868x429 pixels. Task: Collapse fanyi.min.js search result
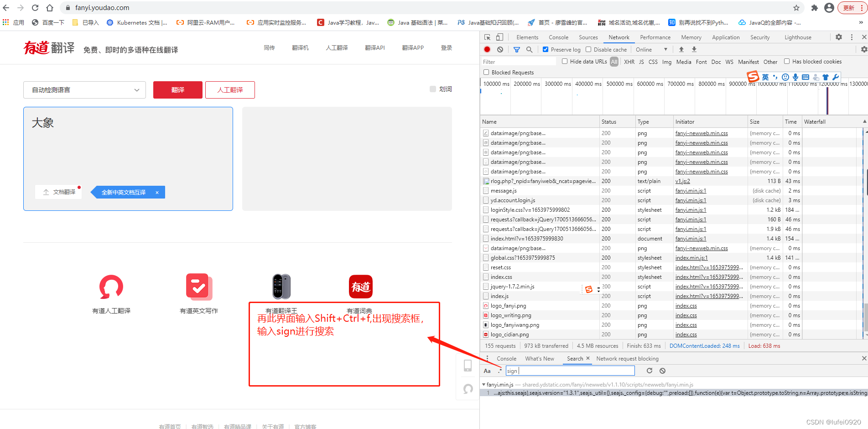click(x=484, y=385)
